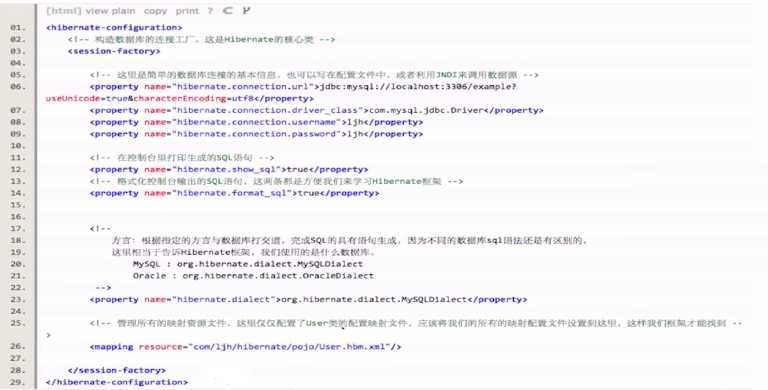Click the code snippet icon after '?'
This screenshot has width=768, height=390.
pos(228,10)
